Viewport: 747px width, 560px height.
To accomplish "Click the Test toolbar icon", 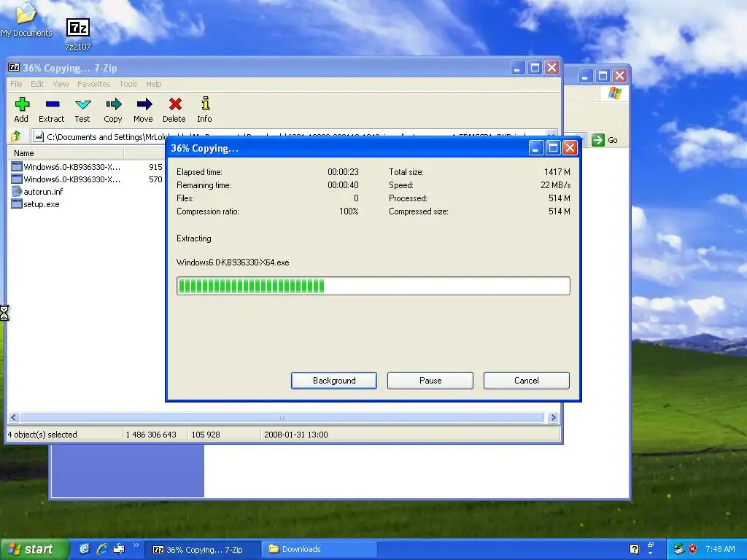I will click(x=82, y=104).
